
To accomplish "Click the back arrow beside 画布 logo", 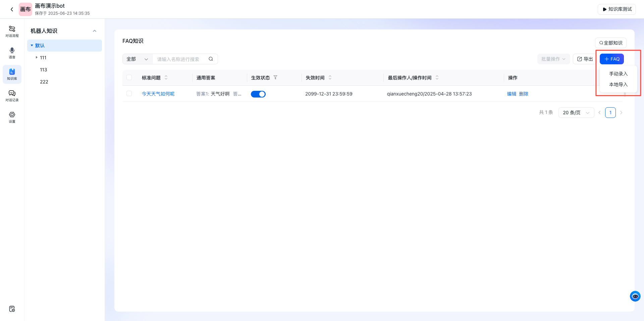I will tap(12, 9).
